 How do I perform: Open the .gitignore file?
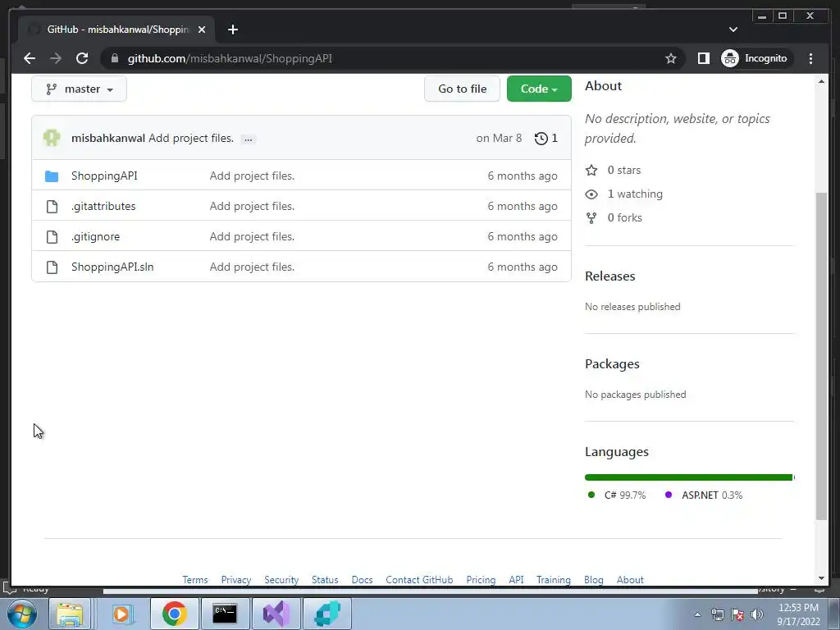point(95,237)
